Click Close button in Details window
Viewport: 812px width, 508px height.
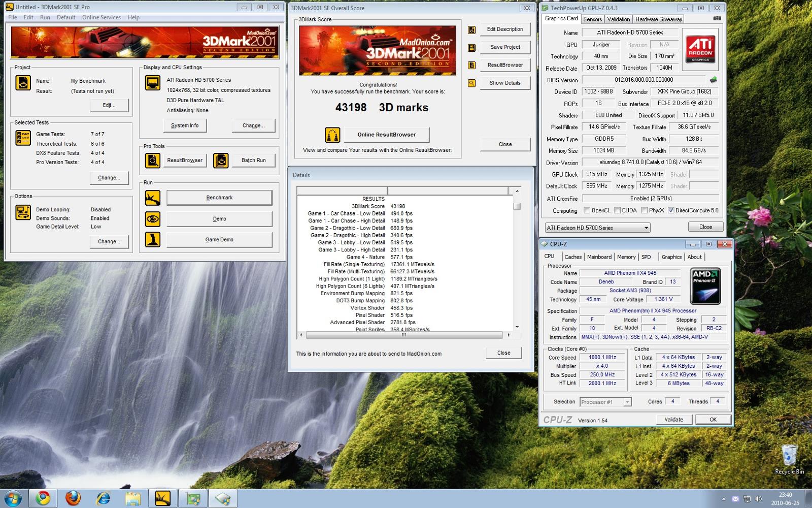[x=503, y=353]
